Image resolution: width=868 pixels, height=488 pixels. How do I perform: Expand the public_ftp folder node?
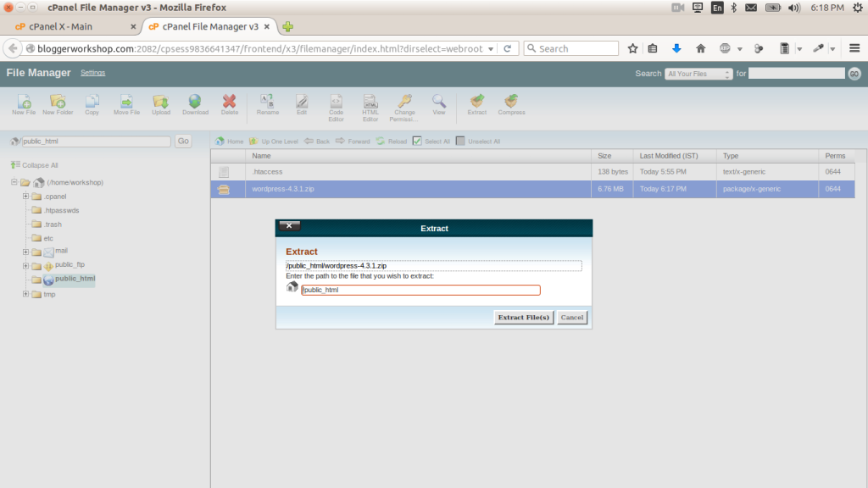(25, 265)
